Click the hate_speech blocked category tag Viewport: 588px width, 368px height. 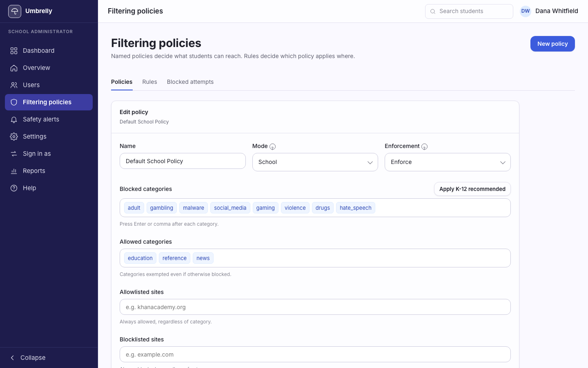(356, 208)
